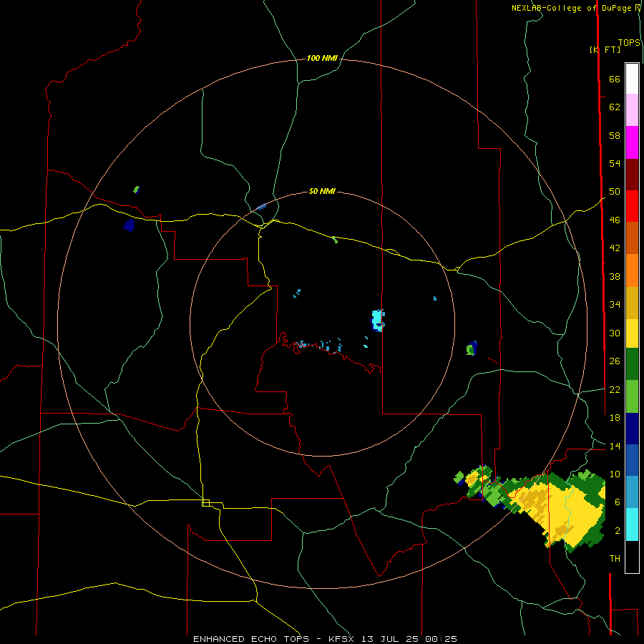Click the "42" legend value
The width and height of the screenshot is (644, 644).
[x=615, y=248]
